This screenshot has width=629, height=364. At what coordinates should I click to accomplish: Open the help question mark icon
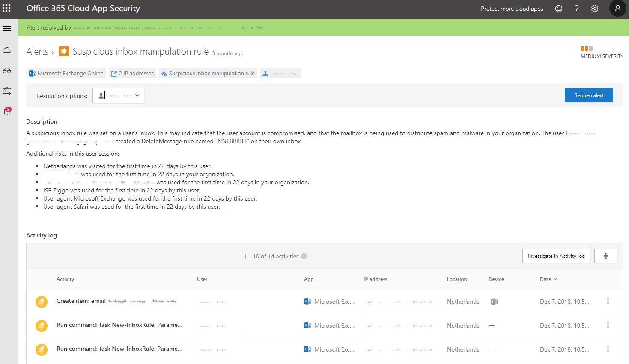577,9
